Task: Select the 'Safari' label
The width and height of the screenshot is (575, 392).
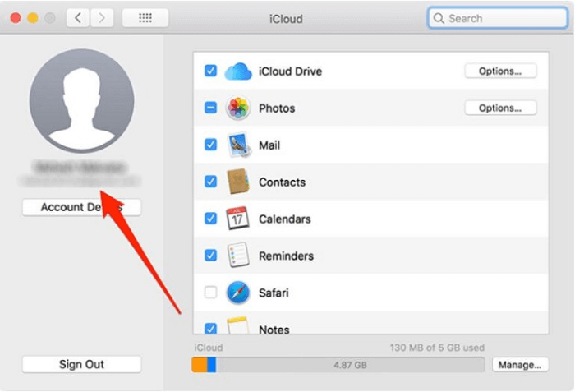Action: point(274,293)
